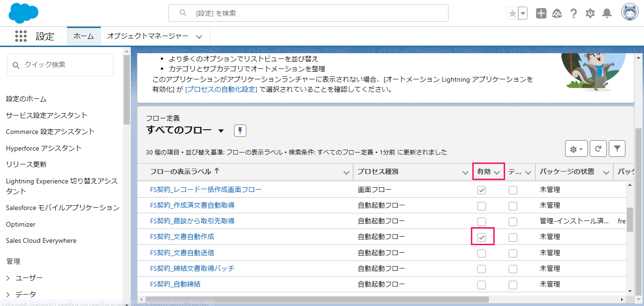The image size is (644, 306).
Task: Open the list view controls gear
Action: 576,149
